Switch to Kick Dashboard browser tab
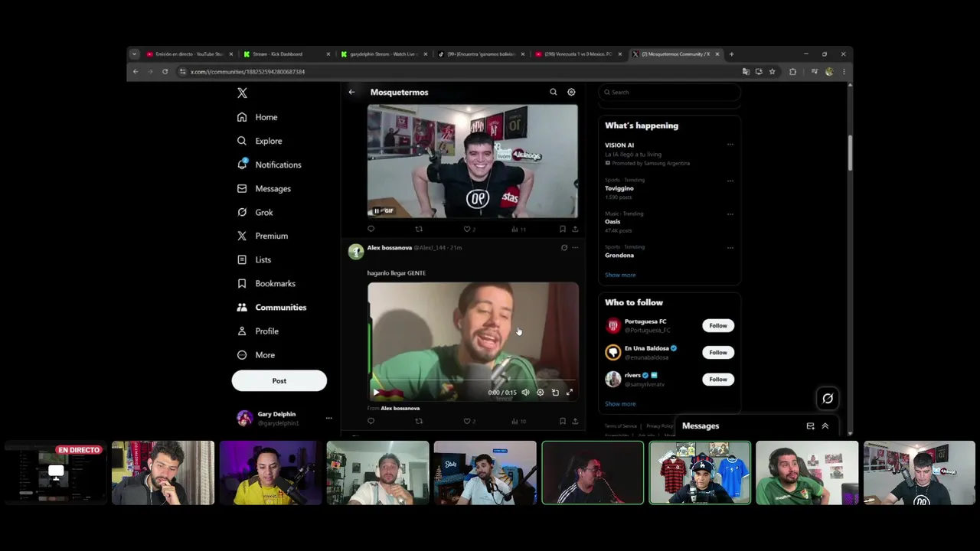 285,54
